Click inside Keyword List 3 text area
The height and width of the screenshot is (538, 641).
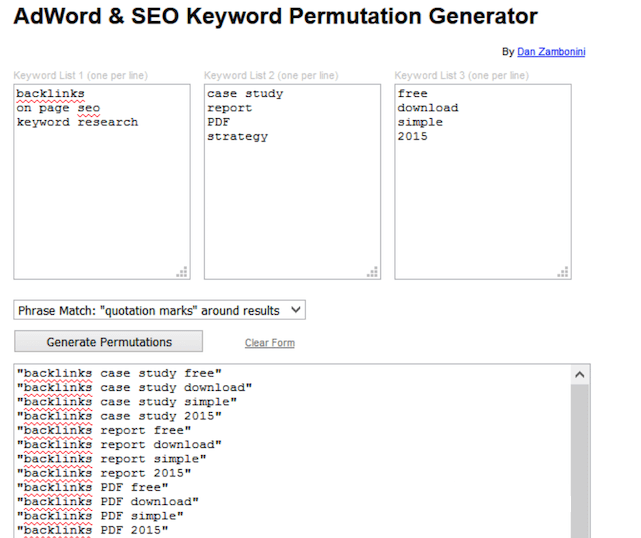(483, 182)
